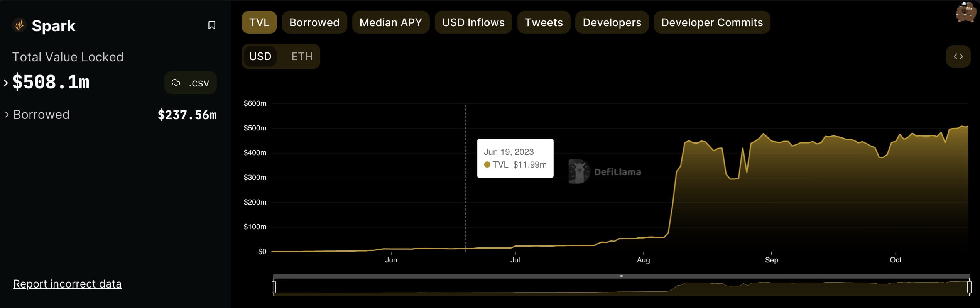Viewport: 980px width, 308px height.
Task: Expand the Total Value Locked breakdown
Action: (x=5, y=82)
